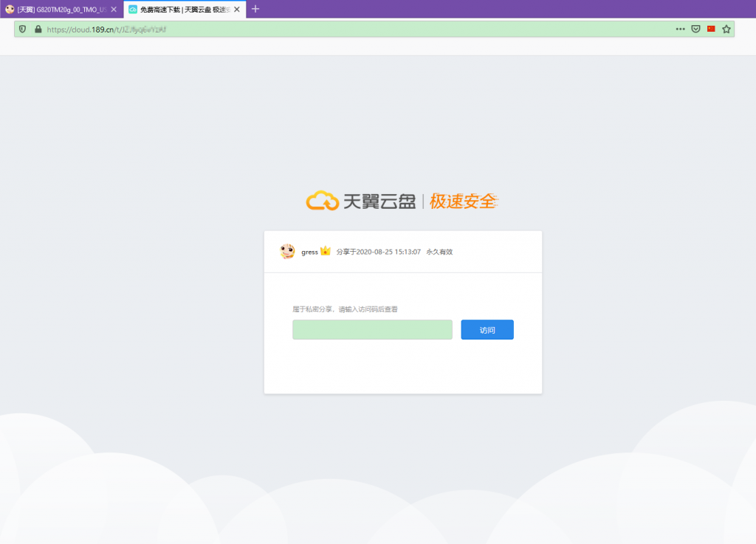Switch to the G820TM20g_00_TMO tab

62,9
